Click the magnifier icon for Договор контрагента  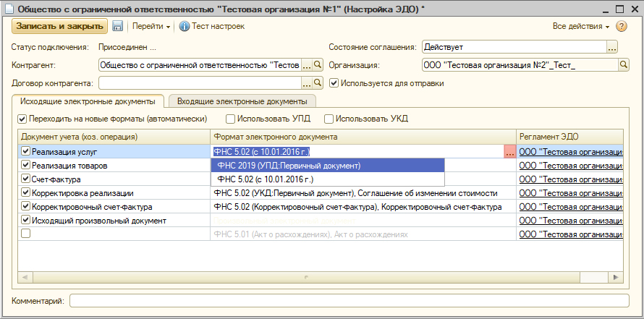(x=317, y=83)
